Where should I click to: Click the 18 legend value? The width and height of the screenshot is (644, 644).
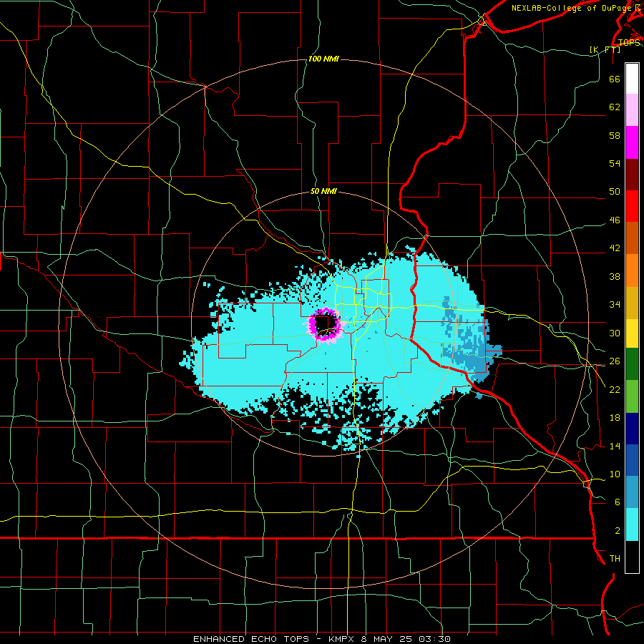tap(615, 418)
